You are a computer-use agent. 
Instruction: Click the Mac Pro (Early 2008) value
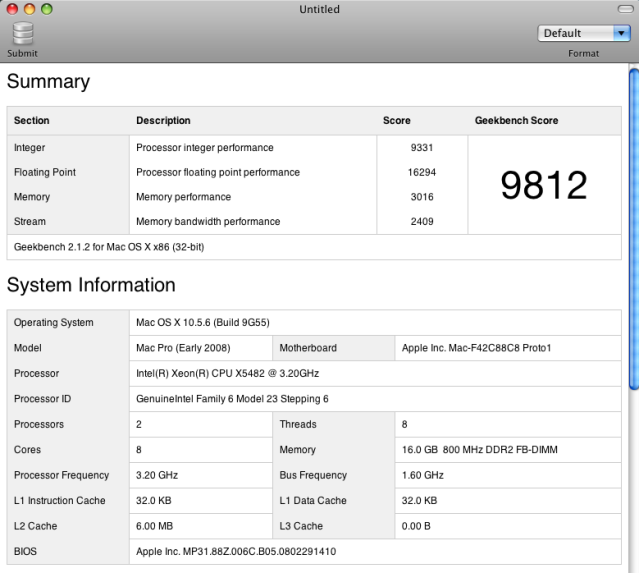(183, 348)
